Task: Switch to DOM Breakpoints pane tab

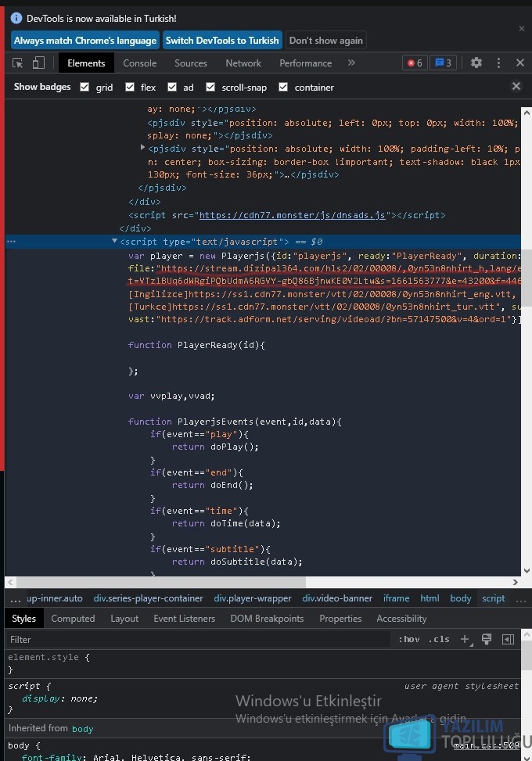Action: [267, 619]
